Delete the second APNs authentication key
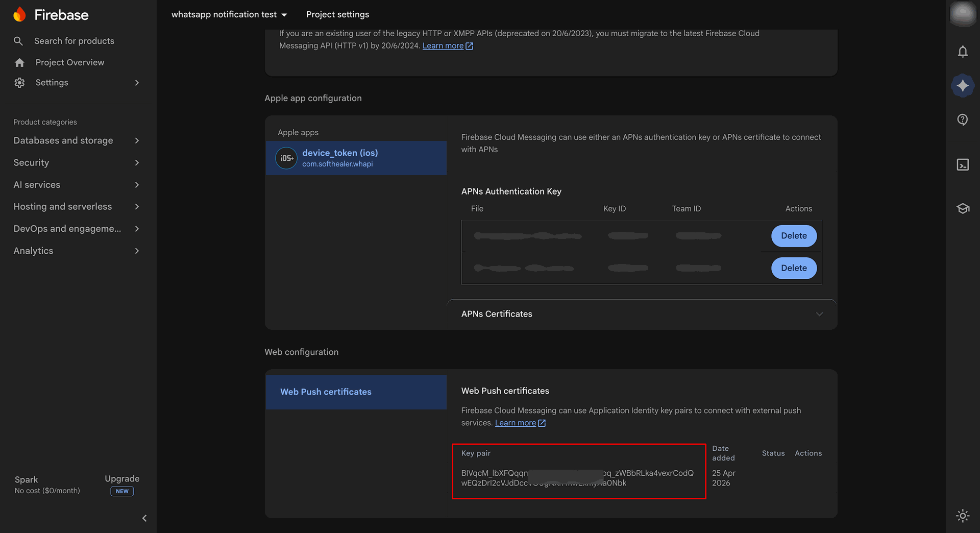The image size is (980, 533). tap(794, 268)
